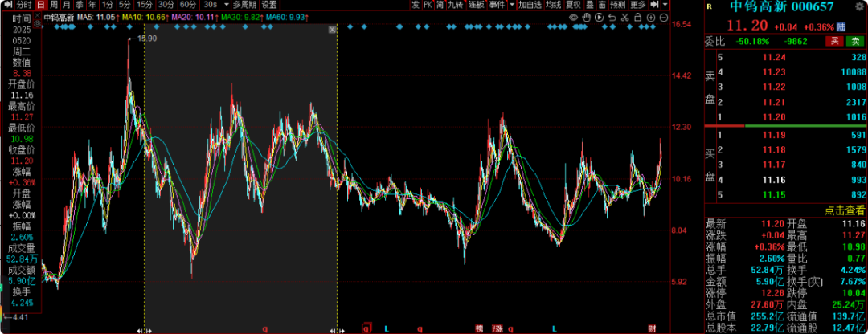The image size is (868, 334).
Task: Select the scissors cut tool
Action: click(x=625, y=18)
